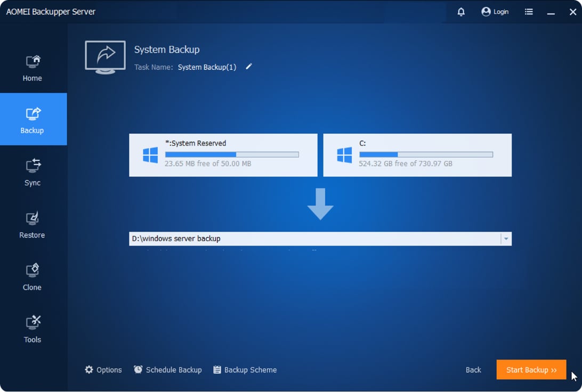Click Windows logo on System Reserved card

[x=150, y=155]
